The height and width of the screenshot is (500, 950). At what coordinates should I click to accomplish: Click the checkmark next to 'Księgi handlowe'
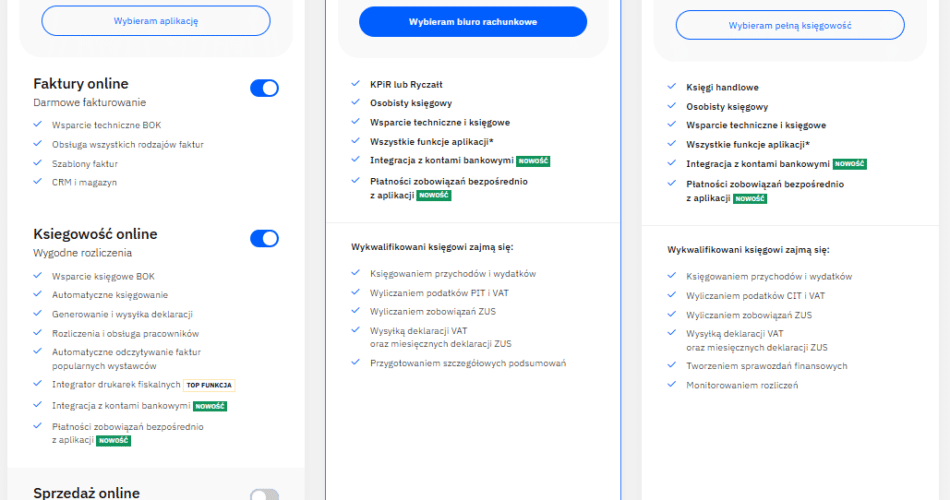coord(672,87)
